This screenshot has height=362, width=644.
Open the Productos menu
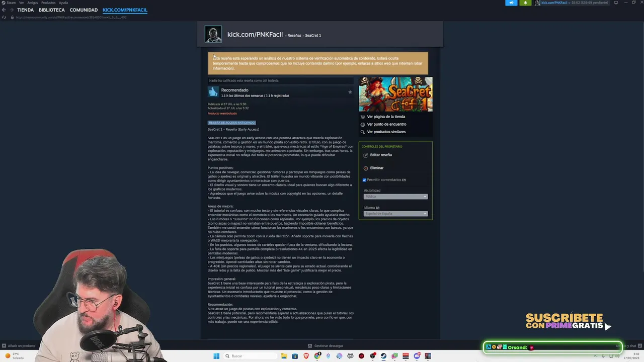(48, 3)
